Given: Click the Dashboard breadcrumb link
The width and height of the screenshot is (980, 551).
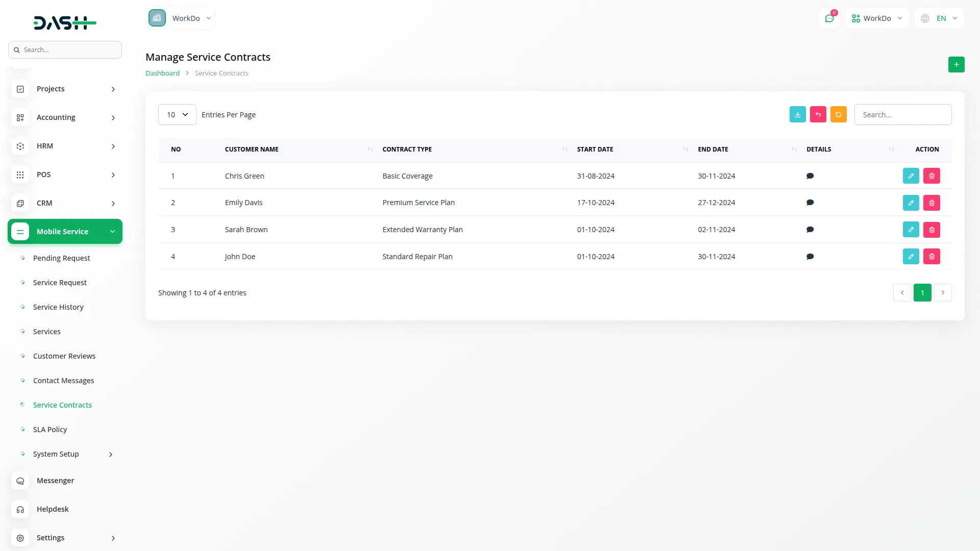Looking at the screenshot, I should point(162,73).
